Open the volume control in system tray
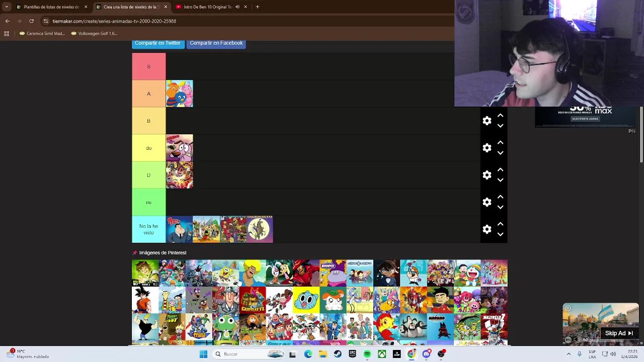Image resolution: width=644 pixels, height=362 pixels. (x=613, y=354)
